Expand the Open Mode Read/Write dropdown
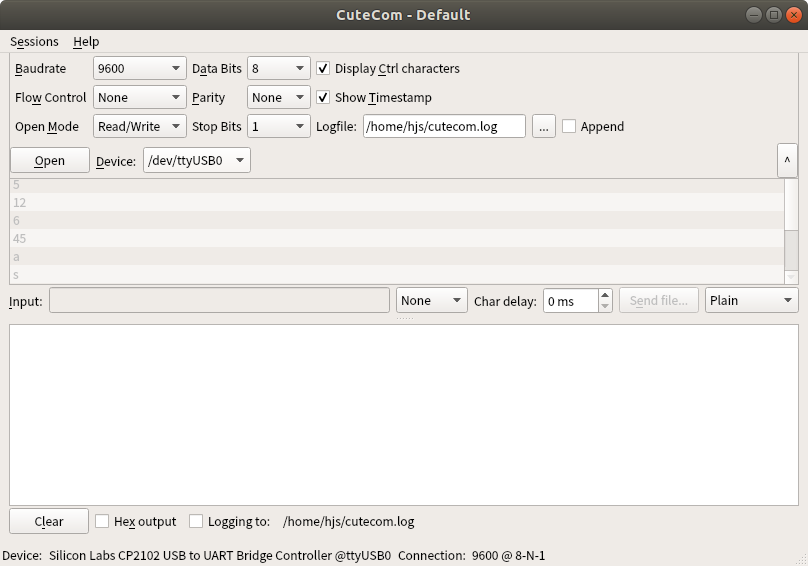The width and height of the screenshot is (808, 566). (140, 126)
